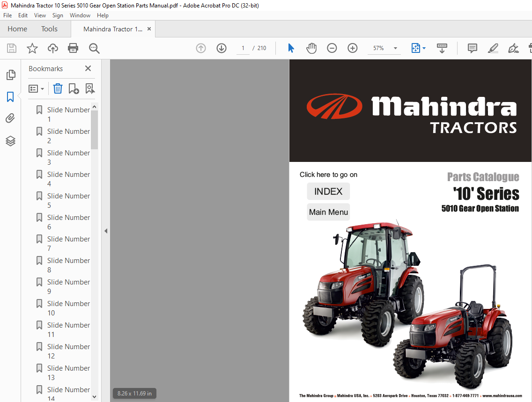Click page size 8.26 x 11.69 in label
This screenshot has height=402, width=532.
(134, 394)
